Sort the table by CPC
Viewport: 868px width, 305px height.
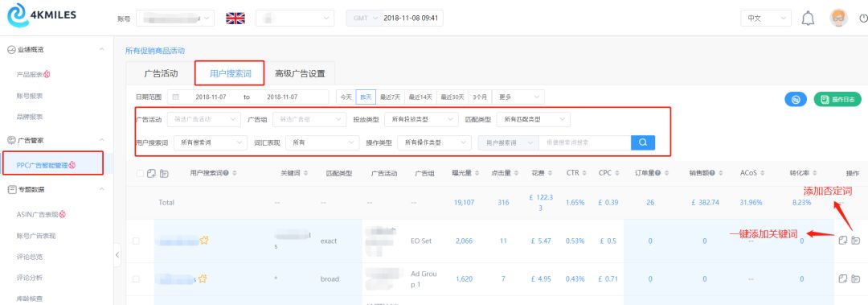tap(617, 173)
